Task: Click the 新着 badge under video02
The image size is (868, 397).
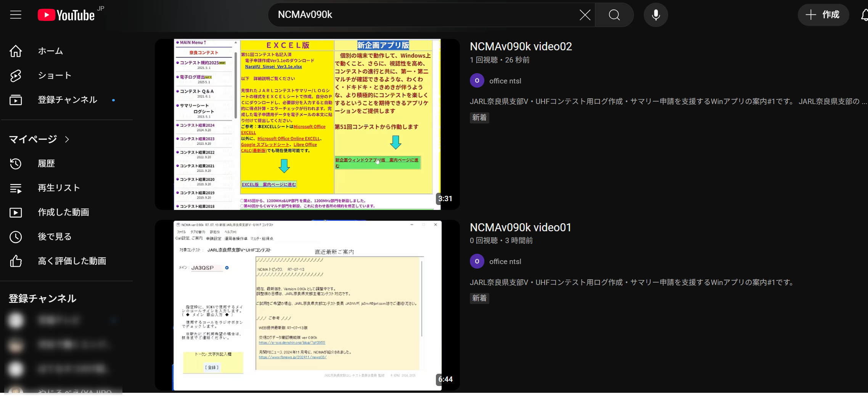Action: click(479, 117)
